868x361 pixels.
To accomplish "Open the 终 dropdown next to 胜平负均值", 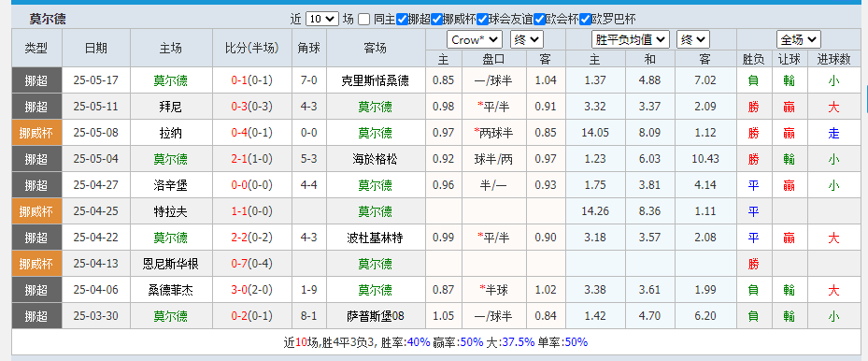I will tap(693, 40).
